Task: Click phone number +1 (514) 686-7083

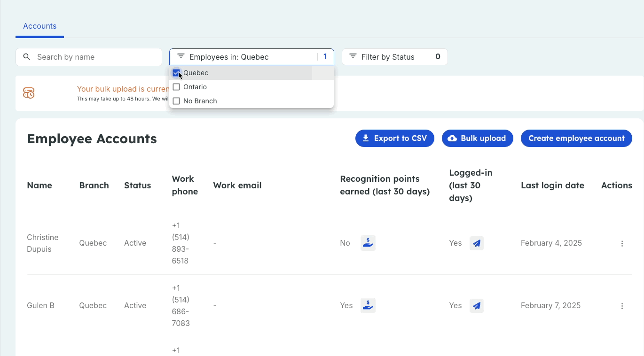Action: click(181, 306)
